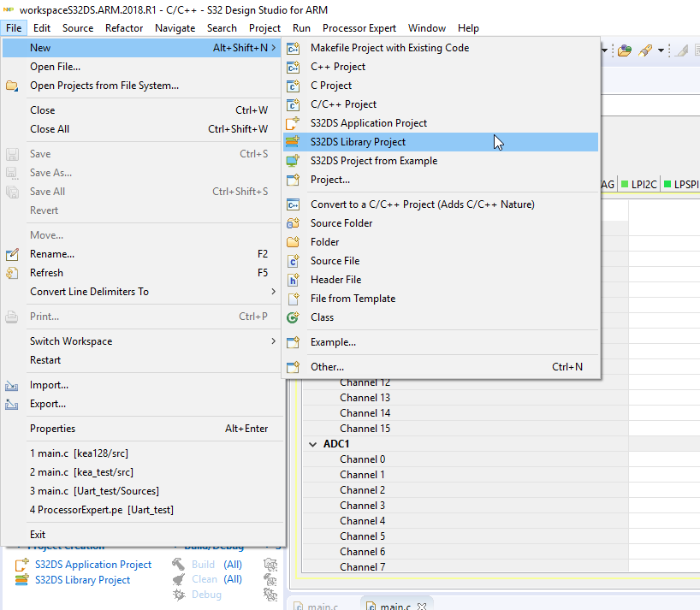Expand the New submenu arrow
Viewport: 700px width, 610px height.
(273, 48)
